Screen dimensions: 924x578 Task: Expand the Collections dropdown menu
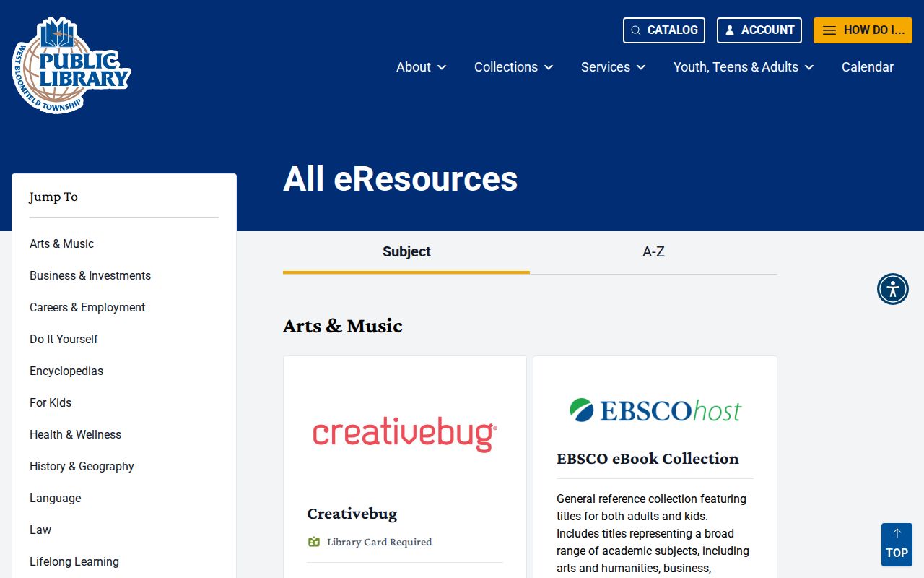[x=513, y=67]
